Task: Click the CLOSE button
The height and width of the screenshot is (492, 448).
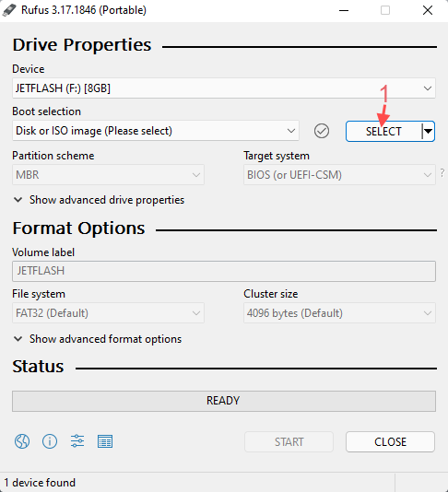Action: coord(390,442)
